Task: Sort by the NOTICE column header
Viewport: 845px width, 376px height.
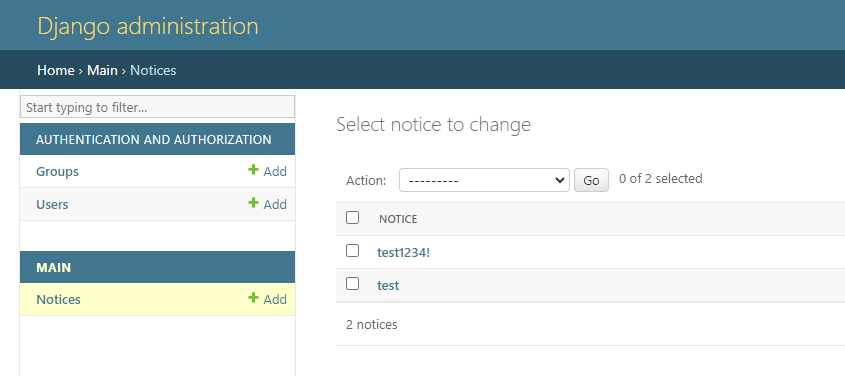Action: click(398, 219)
